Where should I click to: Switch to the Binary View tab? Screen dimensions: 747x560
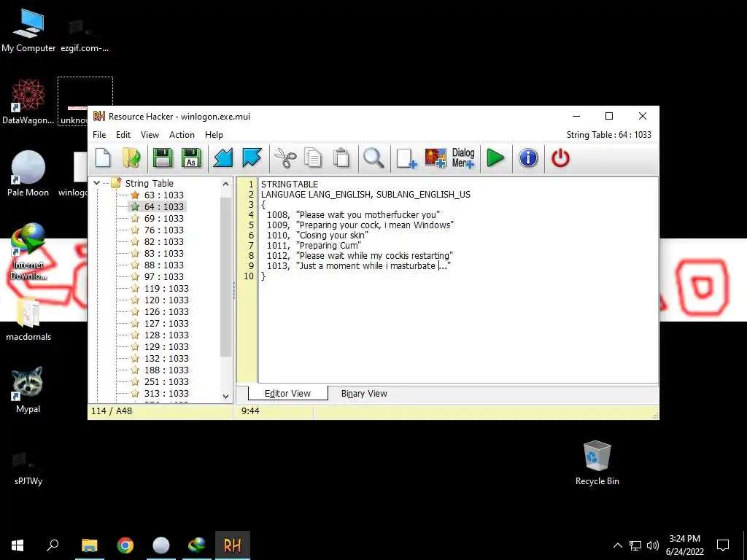364,393
